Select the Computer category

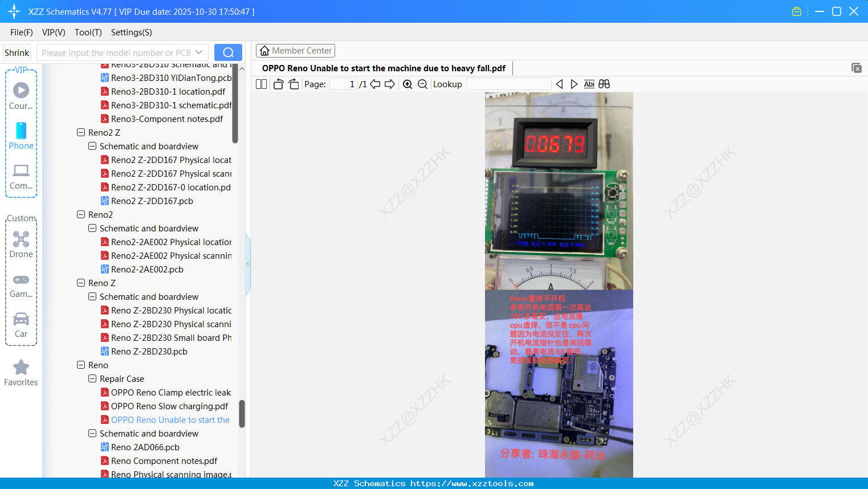(x=21, y=177)
